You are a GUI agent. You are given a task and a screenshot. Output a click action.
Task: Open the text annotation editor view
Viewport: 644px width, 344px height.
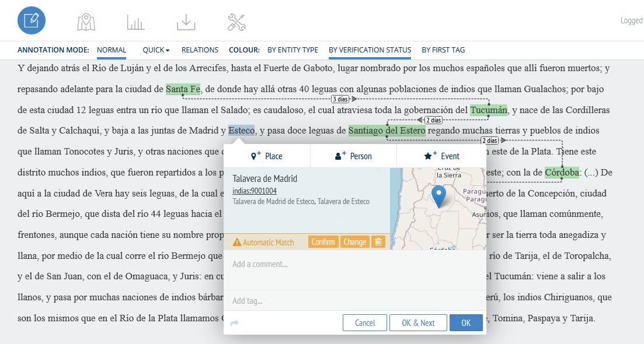point(32,20)
